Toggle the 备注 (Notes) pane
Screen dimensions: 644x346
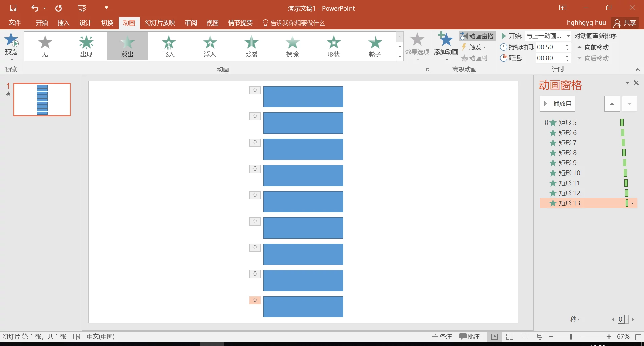[x=442, y=337]
